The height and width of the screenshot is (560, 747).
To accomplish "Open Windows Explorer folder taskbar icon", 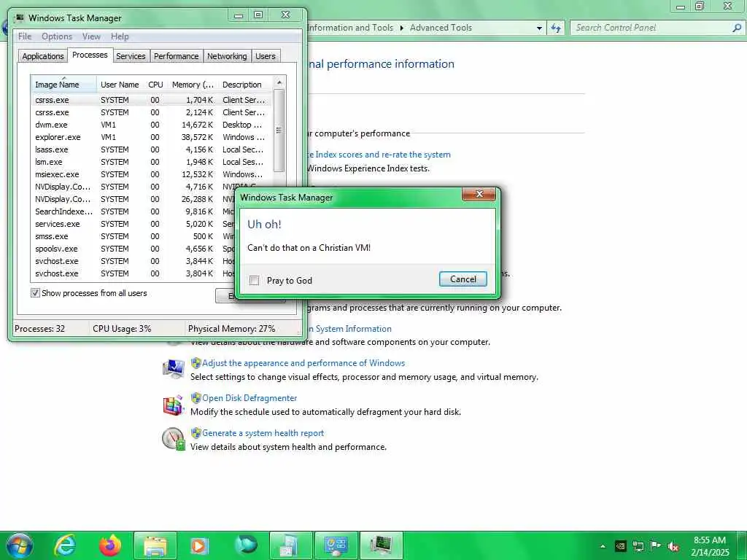I will tap(155, 545).
